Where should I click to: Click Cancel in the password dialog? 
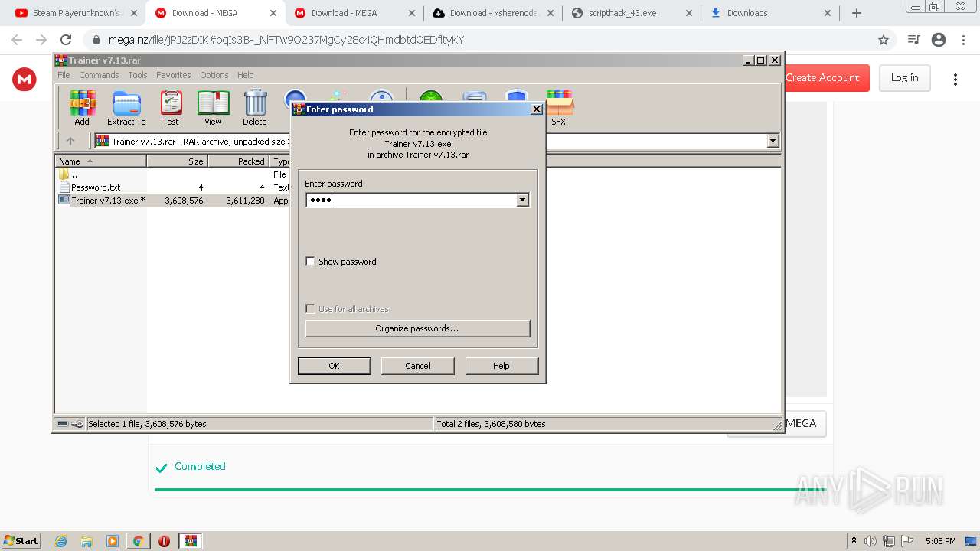[x=417, y=366]
